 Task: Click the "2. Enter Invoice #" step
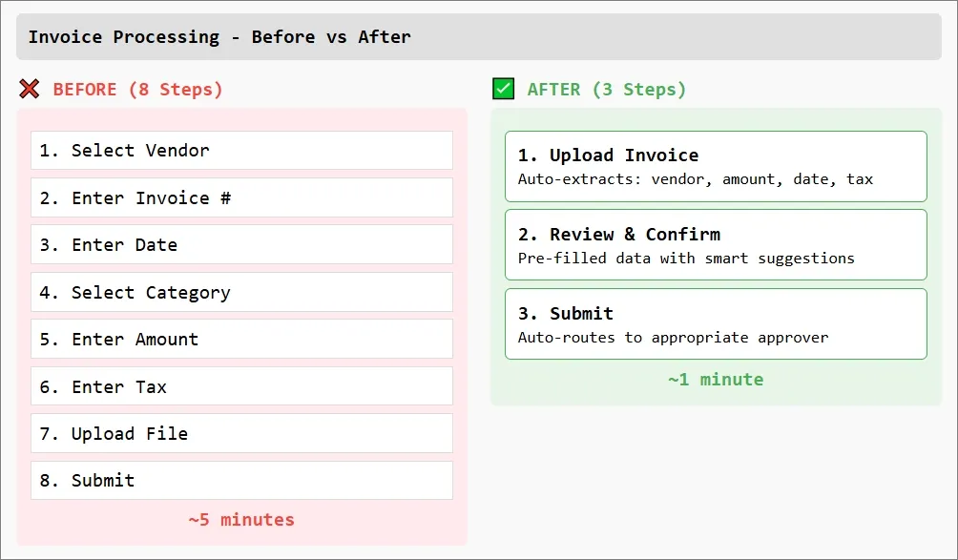(241, 198)
